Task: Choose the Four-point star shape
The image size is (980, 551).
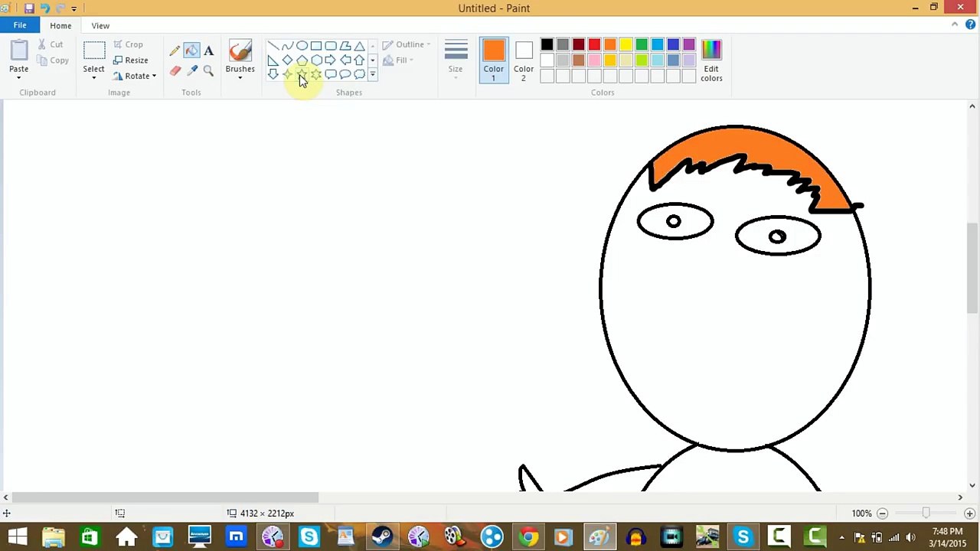Action: tap(287, 74)
